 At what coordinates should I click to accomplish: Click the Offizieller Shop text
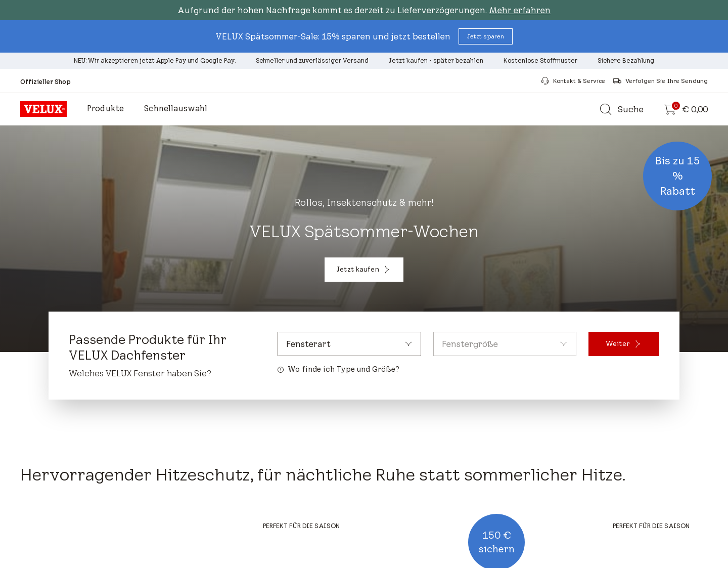pos(45,81)
